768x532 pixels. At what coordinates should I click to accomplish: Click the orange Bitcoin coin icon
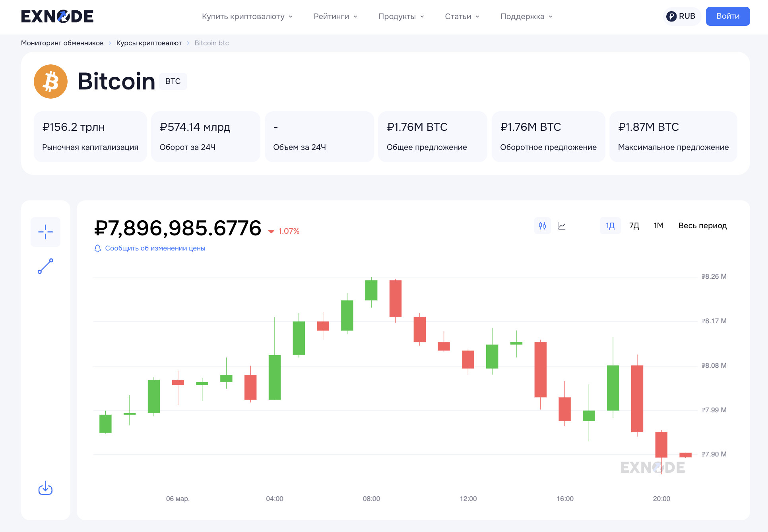pyautogui.click(x=50, y=82)
